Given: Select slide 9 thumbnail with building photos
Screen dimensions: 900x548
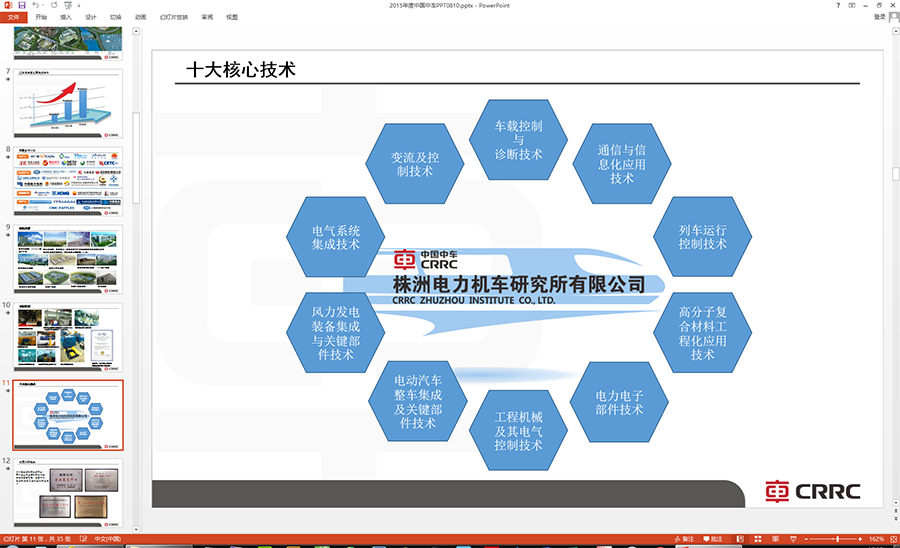Looking at the screenshot, I should pyautogui.click(x=68, y=259).
